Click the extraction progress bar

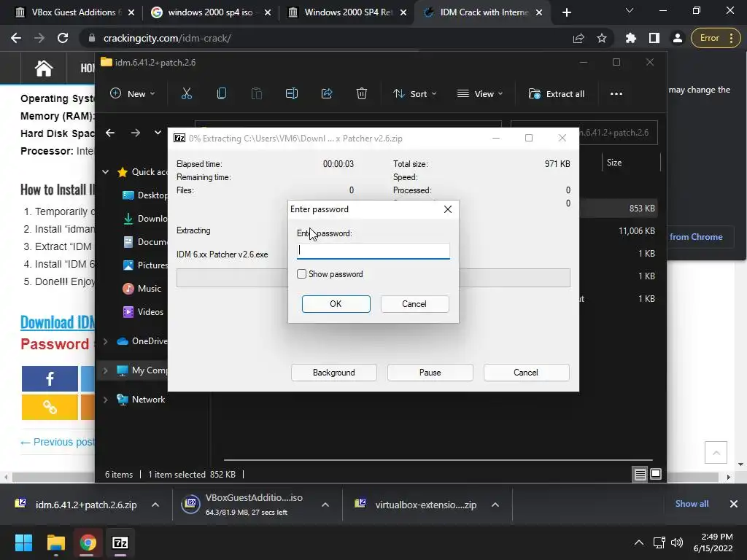(x=373, y=278)
